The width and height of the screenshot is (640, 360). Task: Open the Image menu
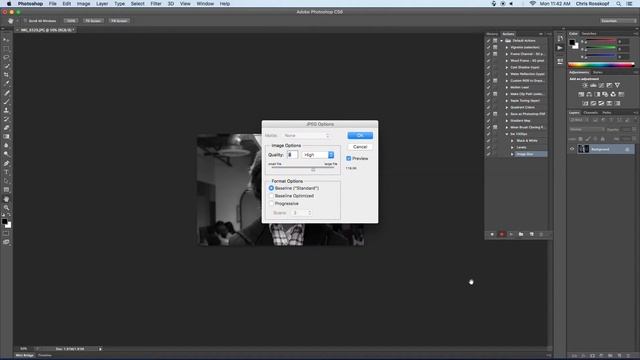[83, 4]
